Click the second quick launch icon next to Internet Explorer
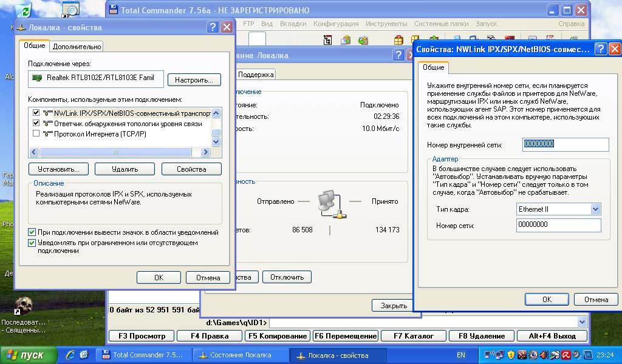This screenshot has height=364, width=622. click(x=84, y=354)
